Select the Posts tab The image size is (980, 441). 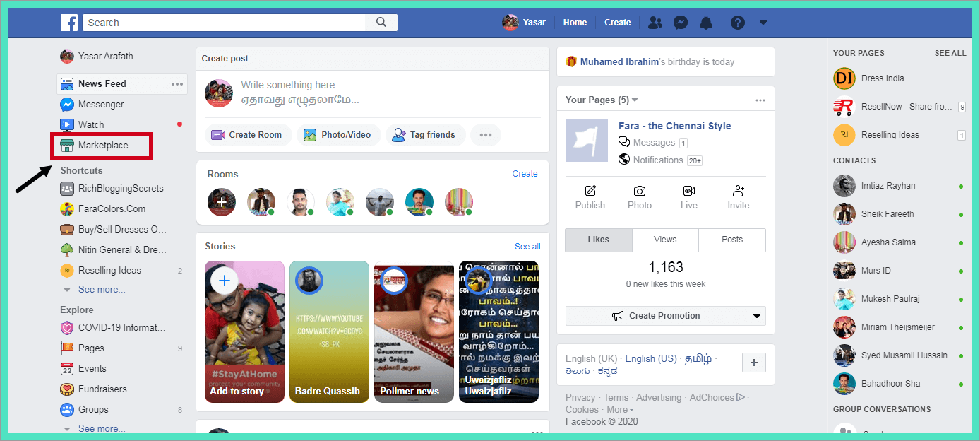(732, 240)
